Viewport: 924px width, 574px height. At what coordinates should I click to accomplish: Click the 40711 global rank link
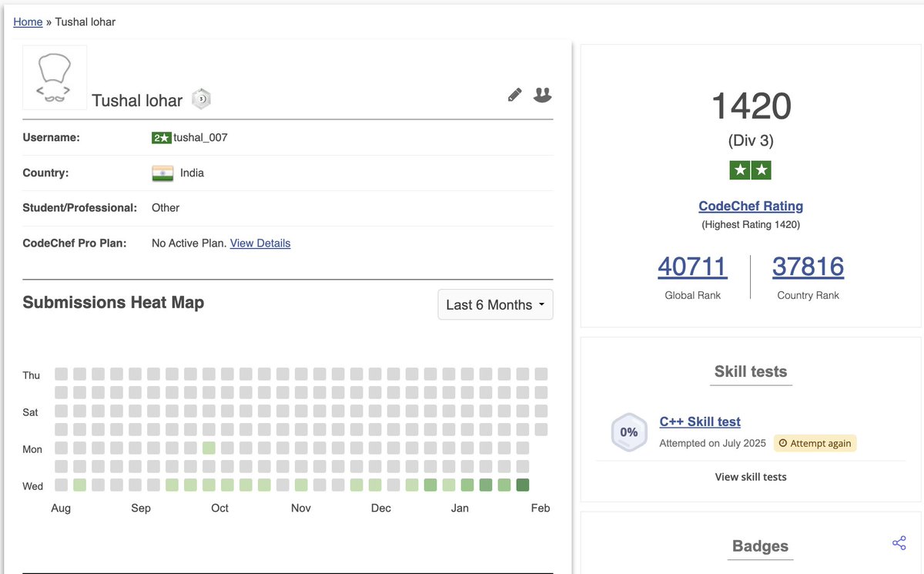click(x=692, y=267)
